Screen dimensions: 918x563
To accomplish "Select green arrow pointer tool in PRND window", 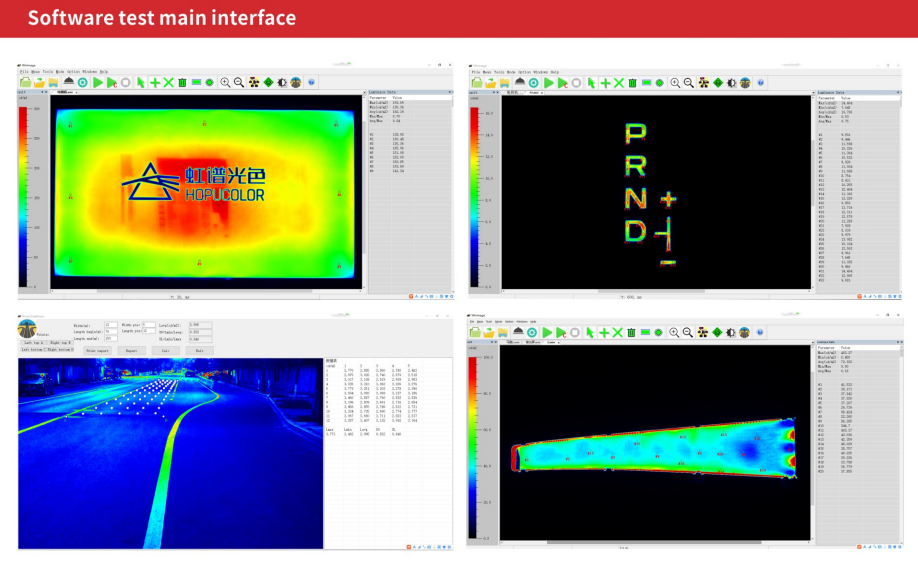I will pyautogui.click(x=591, y=82).
